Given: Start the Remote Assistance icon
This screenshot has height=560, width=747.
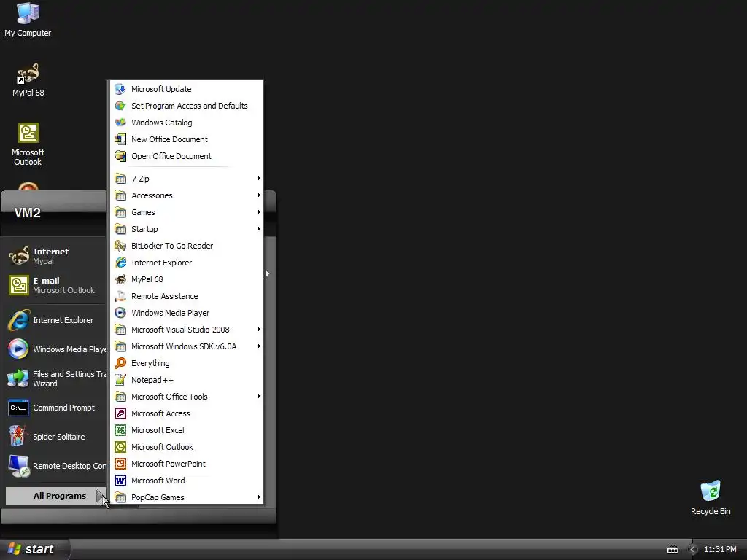Looking at the screenshot, I should coord(120,296).
